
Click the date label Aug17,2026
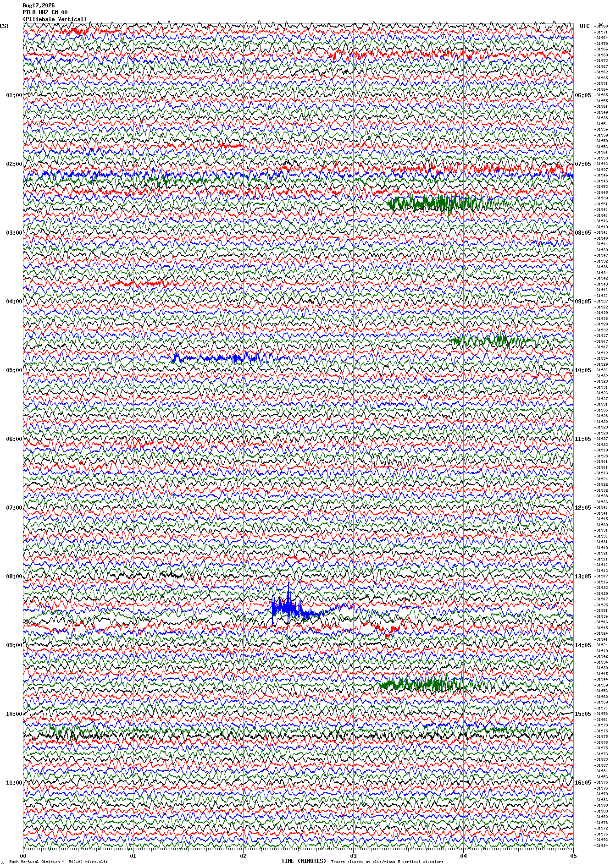[x=39, y=5]
